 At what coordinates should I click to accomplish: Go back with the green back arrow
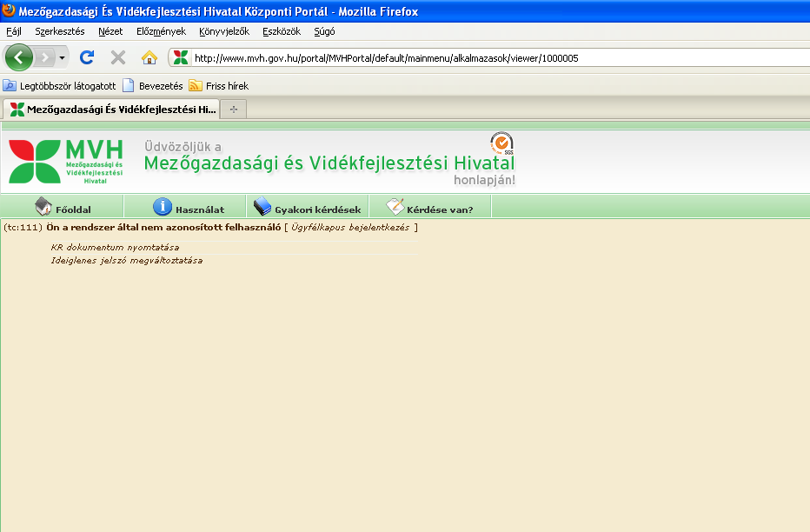[18, 57]
